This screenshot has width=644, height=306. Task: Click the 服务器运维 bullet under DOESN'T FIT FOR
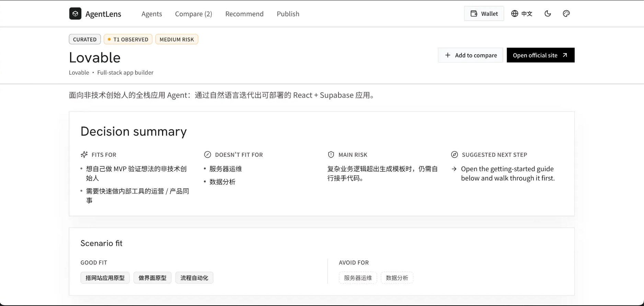pyautogui.click(x=226, y=169)
